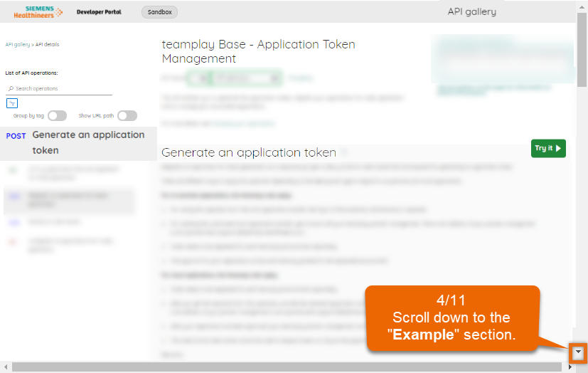This screenshot has height=373, width=588.
Task: Click the search magnifier icon
Action: pyautogui.click(x=11, y=89)
